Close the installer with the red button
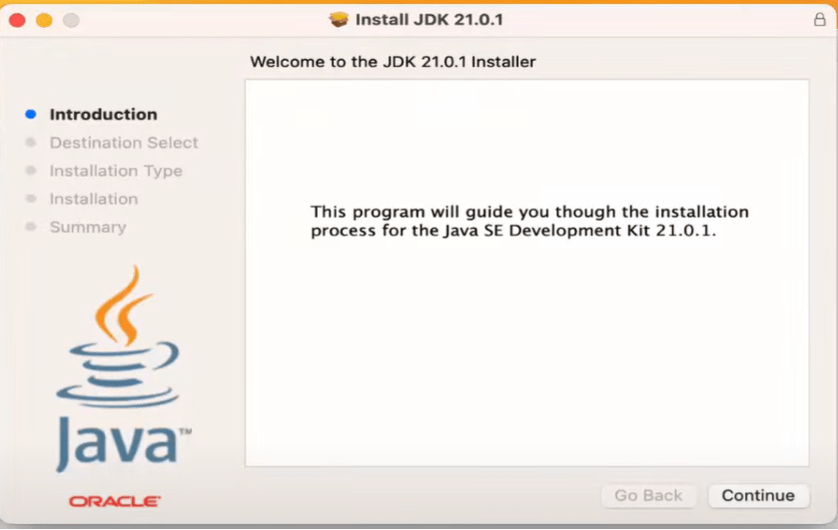The image size is (838, 530). tap(17, 20)
